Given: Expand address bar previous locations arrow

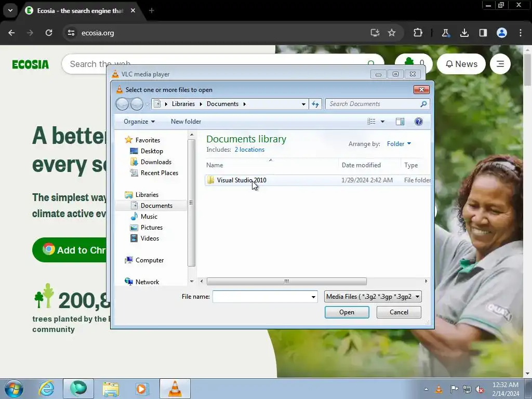Looking at the screenshot, I should 303,104.
